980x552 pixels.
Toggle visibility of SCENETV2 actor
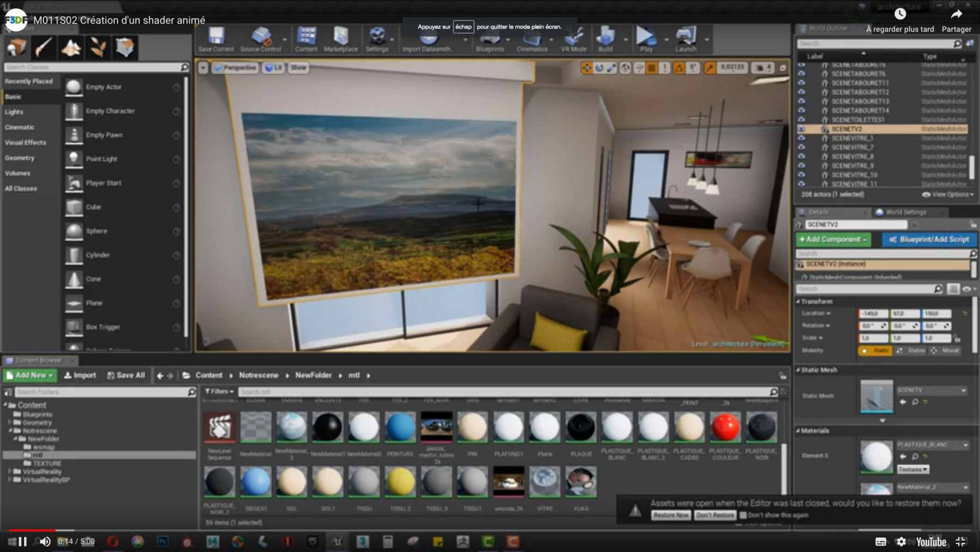(801, 129)
